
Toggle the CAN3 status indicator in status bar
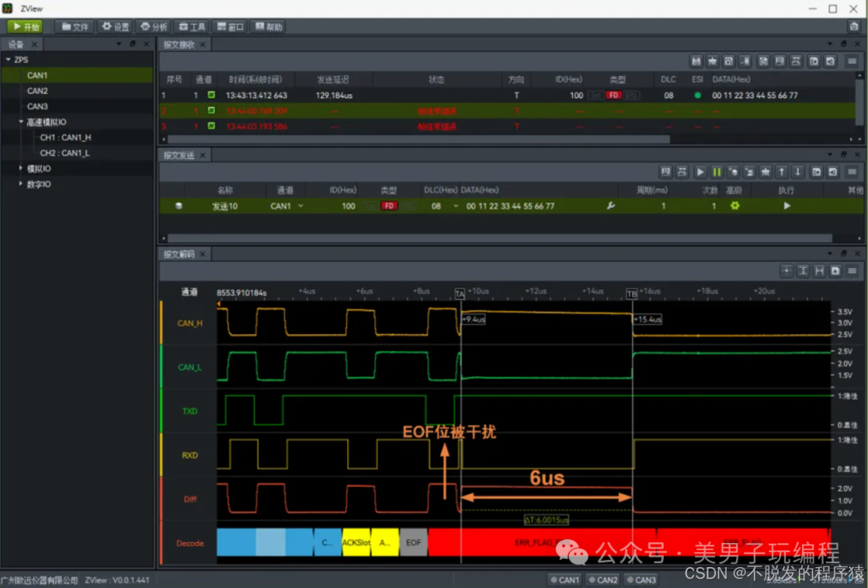[x=641, y=580]
